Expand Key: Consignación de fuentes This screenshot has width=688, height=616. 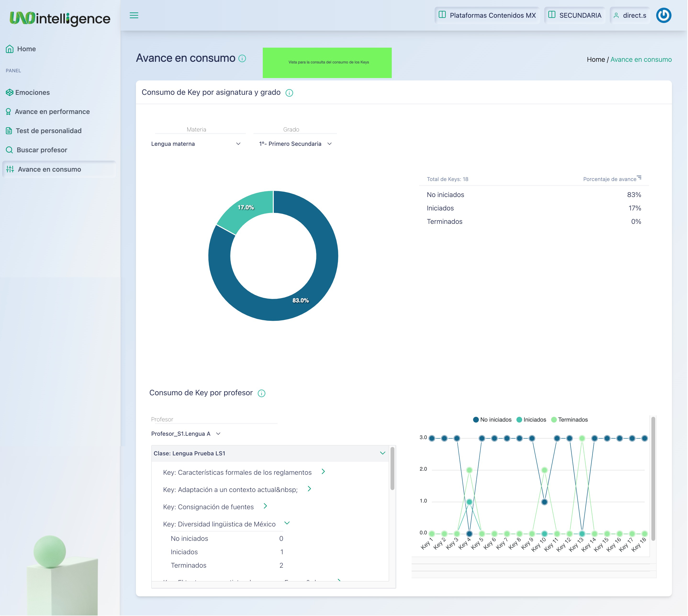click(x=265, y=506)
